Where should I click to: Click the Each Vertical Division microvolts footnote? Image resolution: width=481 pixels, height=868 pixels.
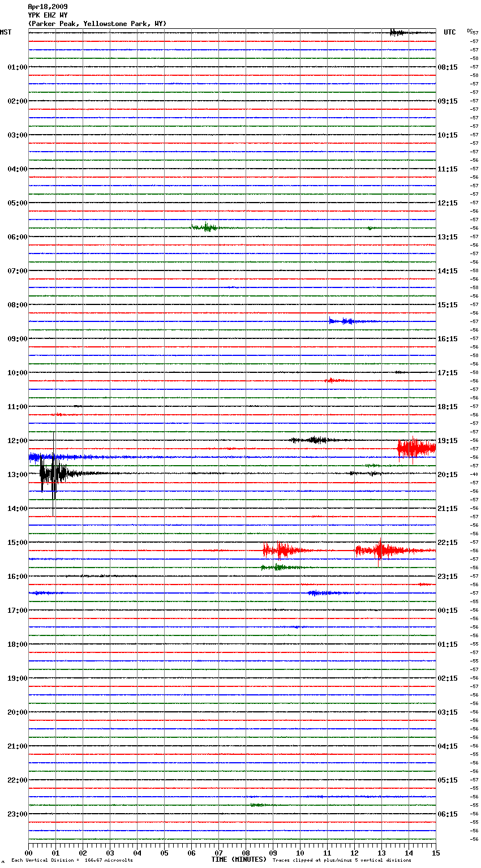click(72, 861)
